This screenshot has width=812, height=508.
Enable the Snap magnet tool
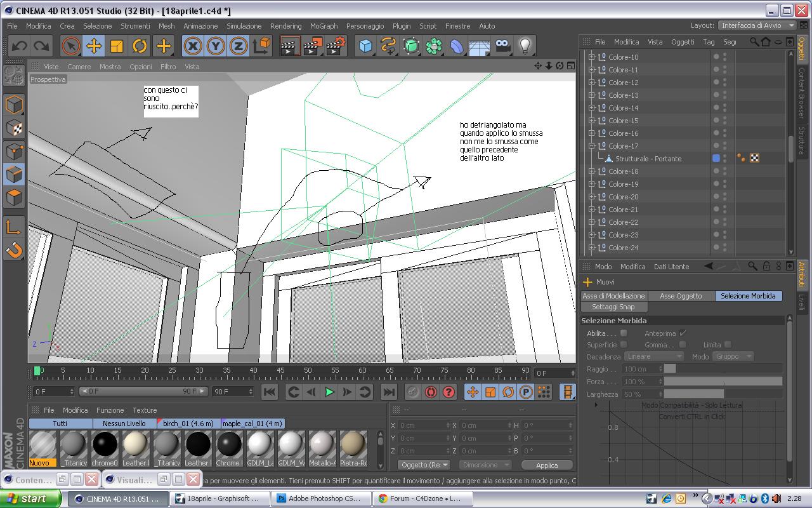(x=14, y=250)
